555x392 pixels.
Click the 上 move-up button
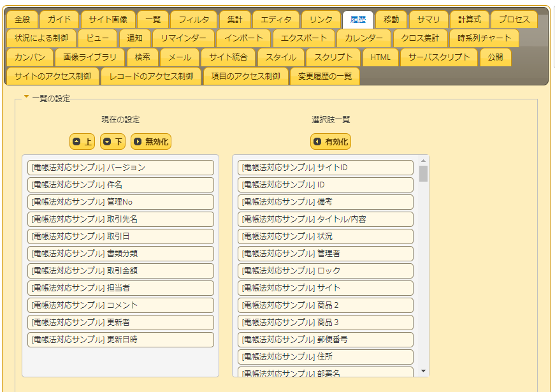[x=82, y=142]
